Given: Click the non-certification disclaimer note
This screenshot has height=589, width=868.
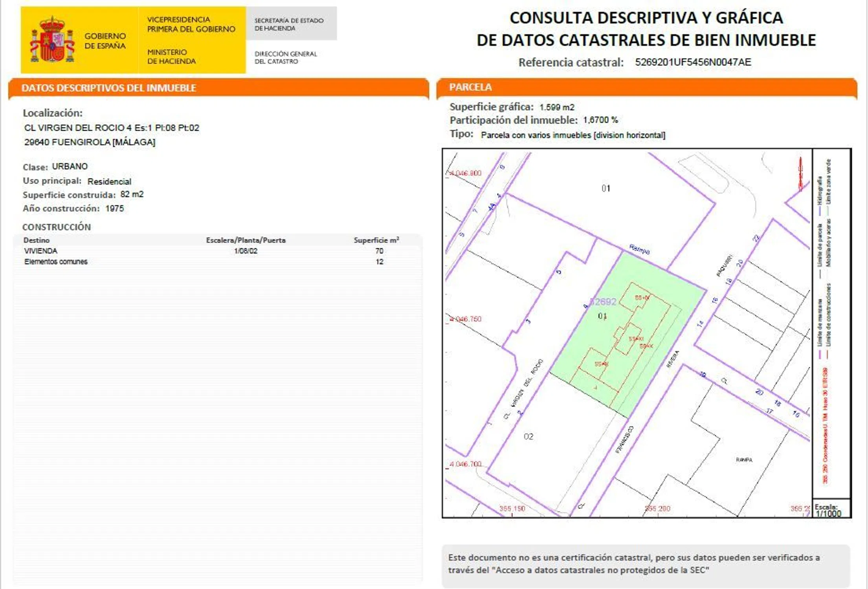Looking at the screenshot, I should pos(633,563).
